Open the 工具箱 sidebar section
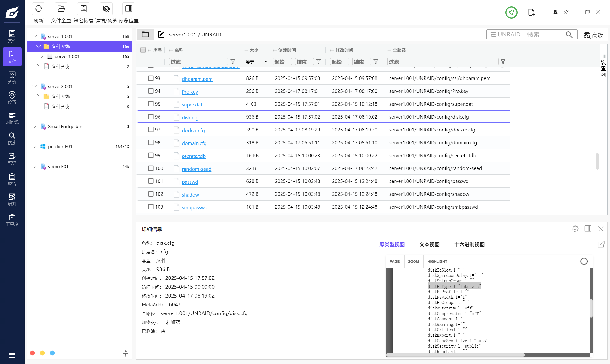This screenshot has width=610, height=364. tap(12, 220)
